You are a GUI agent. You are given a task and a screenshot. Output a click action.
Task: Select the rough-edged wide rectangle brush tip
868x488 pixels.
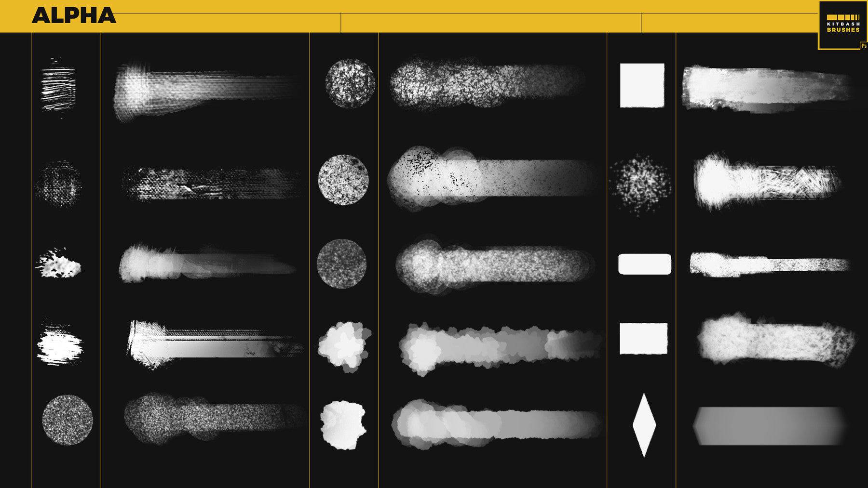(x=643, y=339)
